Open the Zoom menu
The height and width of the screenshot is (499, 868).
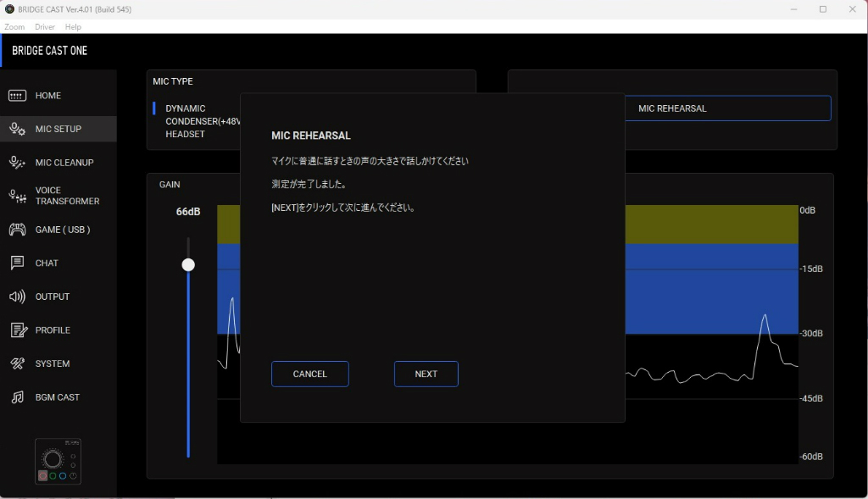click(x=14, y=26)
